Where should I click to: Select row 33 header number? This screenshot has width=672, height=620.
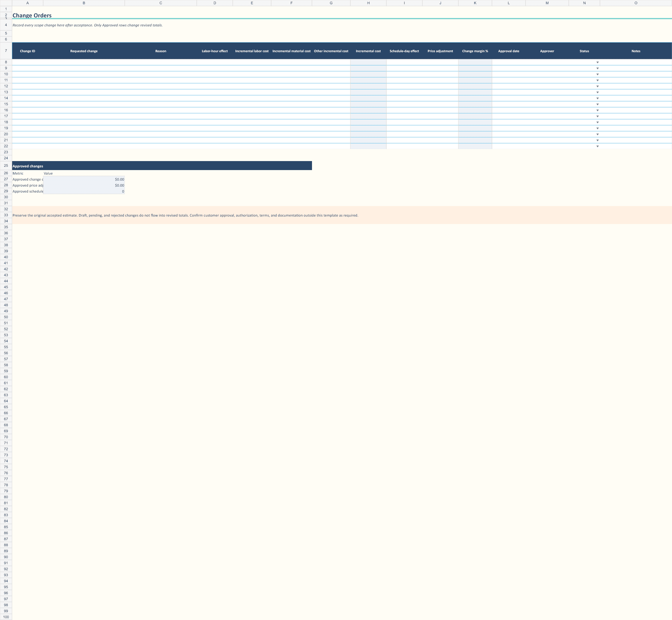click(x=6, y=215)
